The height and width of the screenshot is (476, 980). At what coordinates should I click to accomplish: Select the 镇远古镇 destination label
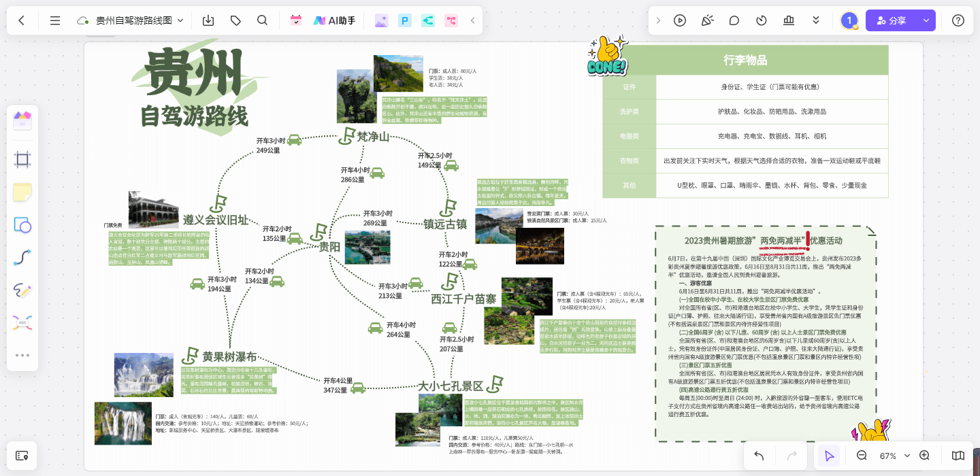pos(445,224)
